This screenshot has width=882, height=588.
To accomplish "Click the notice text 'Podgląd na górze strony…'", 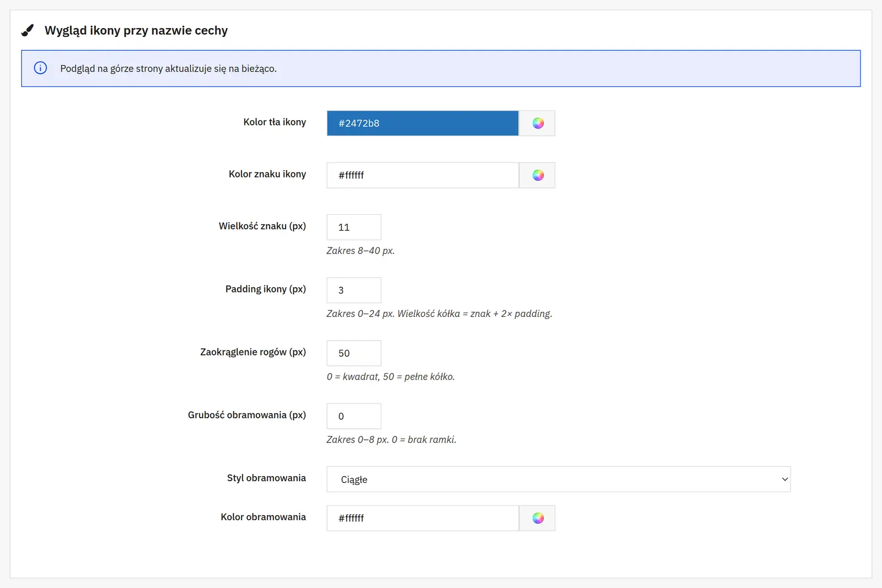I will pyautogui.click(x=168, y=68).
